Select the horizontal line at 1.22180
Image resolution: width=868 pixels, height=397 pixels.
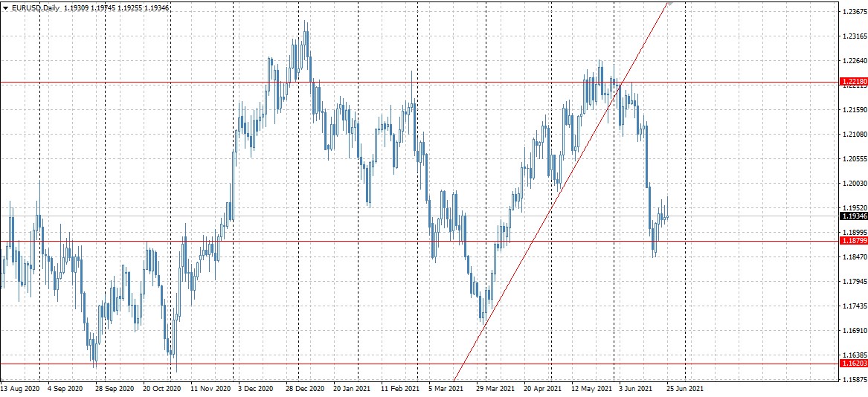point(419,83)
